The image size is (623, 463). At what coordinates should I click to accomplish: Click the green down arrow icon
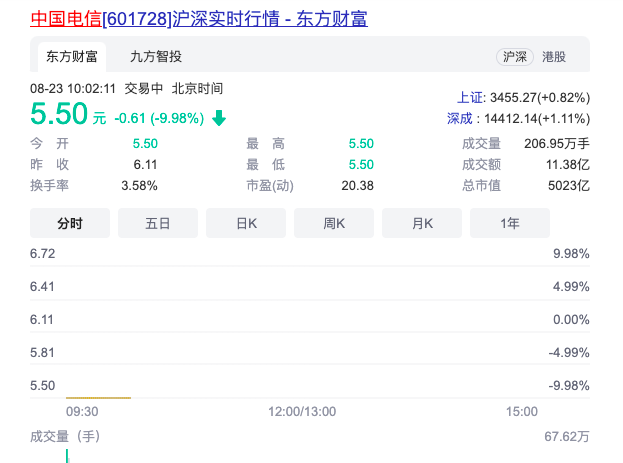click(219, 118)
